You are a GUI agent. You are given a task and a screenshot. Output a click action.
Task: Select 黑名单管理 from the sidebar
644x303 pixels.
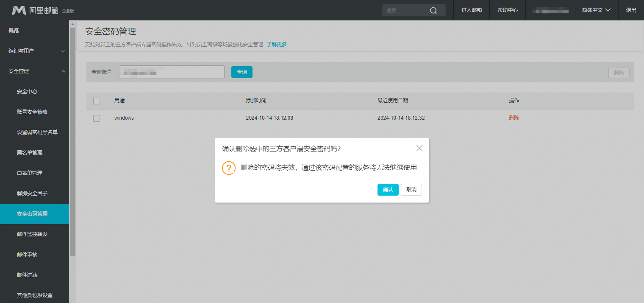[x=30, y=153]
